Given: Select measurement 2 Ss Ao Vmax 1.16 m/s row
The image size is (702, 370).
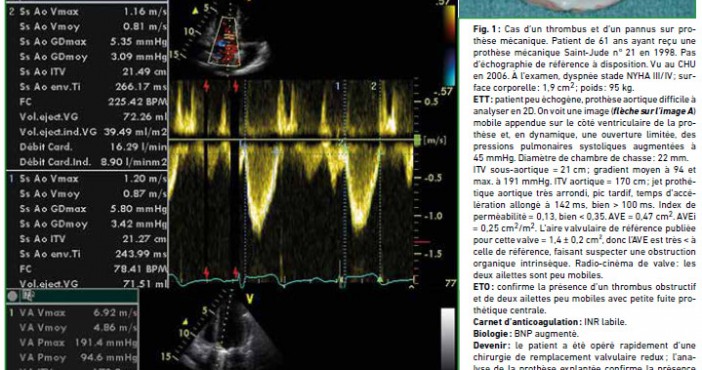Looking at the screenshot, I should pos(87,12).
